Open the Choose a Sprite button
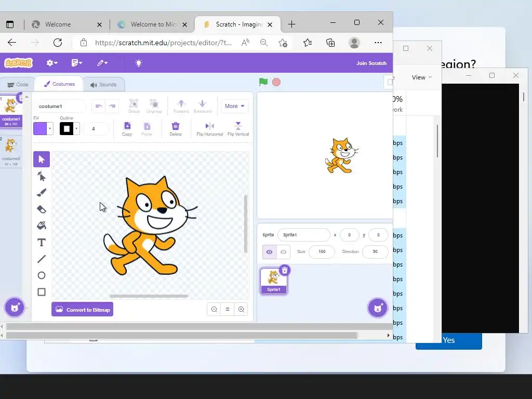The width and height of the screenshot is (532, 399). 377,308
